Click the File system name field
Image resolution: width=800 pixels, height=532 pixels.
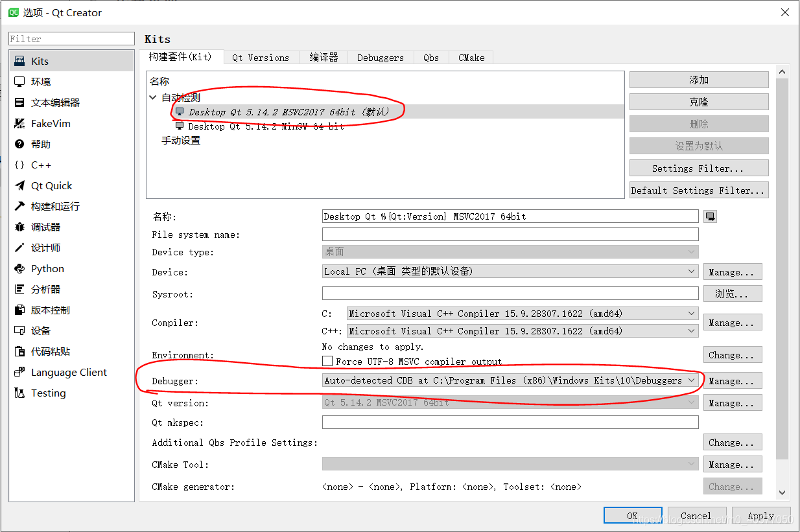tap(510, 234)
